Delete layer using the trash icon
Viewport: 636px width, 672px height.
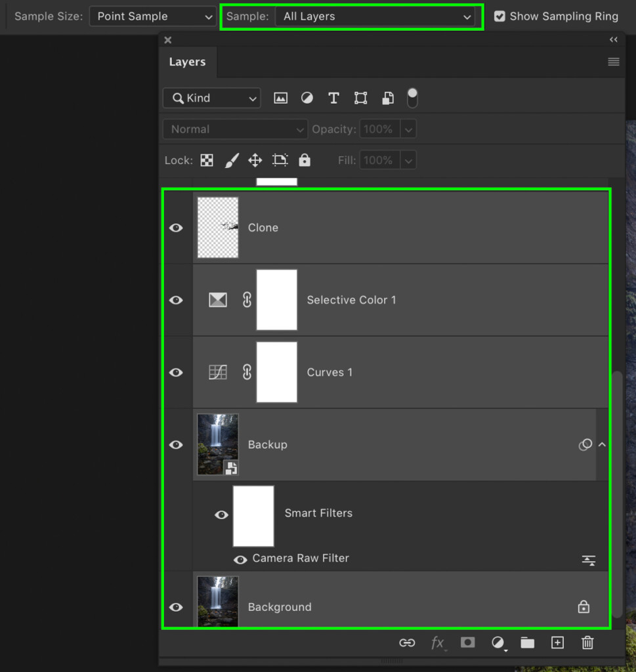[587, 642]
